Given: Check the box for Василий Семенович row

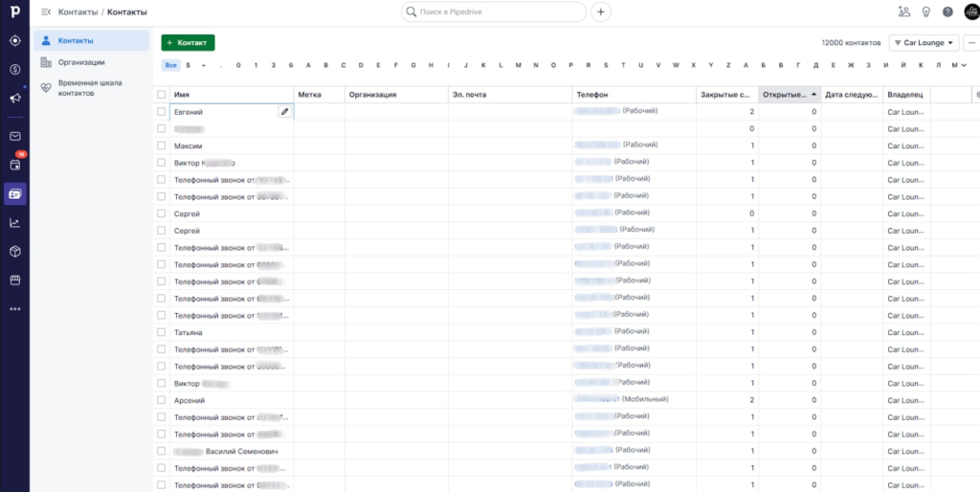Looking at the screenshot, I should (161, 451).
